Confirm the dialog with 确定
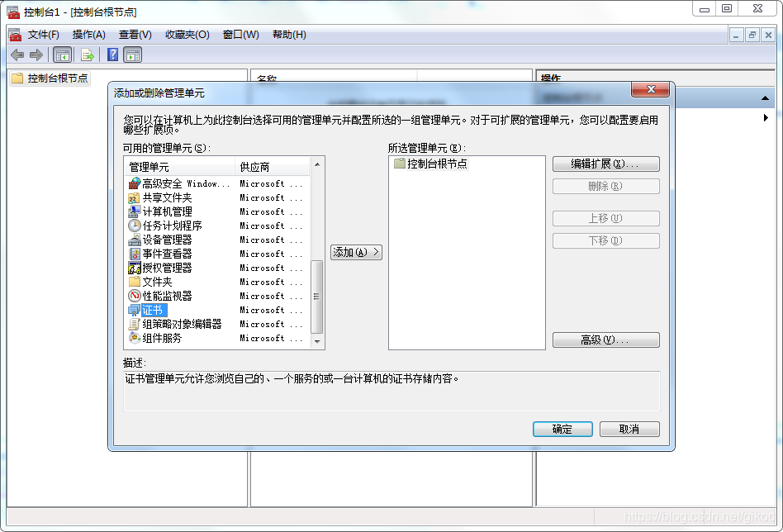This screenshot has height=532, width=783. tap(562, 429)
